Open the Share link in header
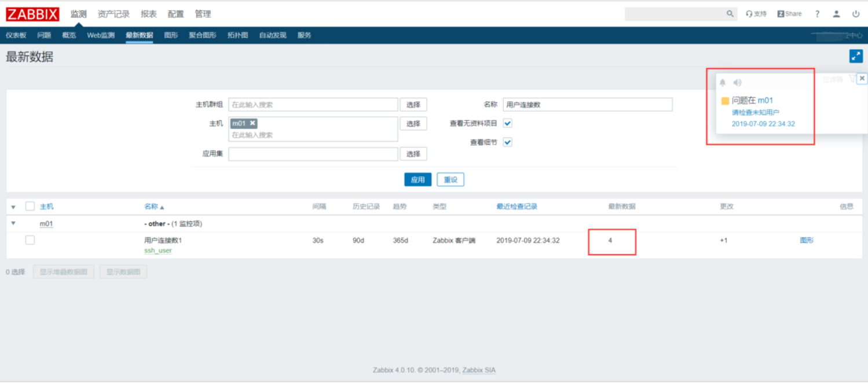 (790, 14)
